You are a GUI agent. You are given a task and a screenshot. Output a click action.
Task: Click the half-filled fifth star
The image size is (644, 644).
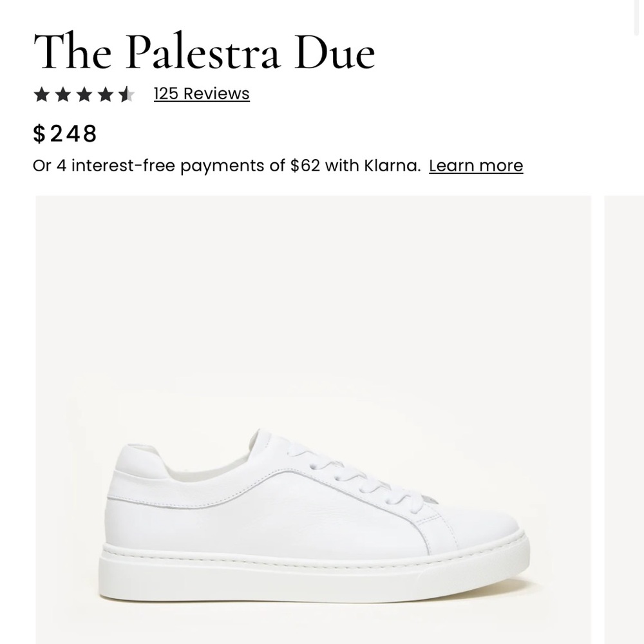[x=126, y=93]
